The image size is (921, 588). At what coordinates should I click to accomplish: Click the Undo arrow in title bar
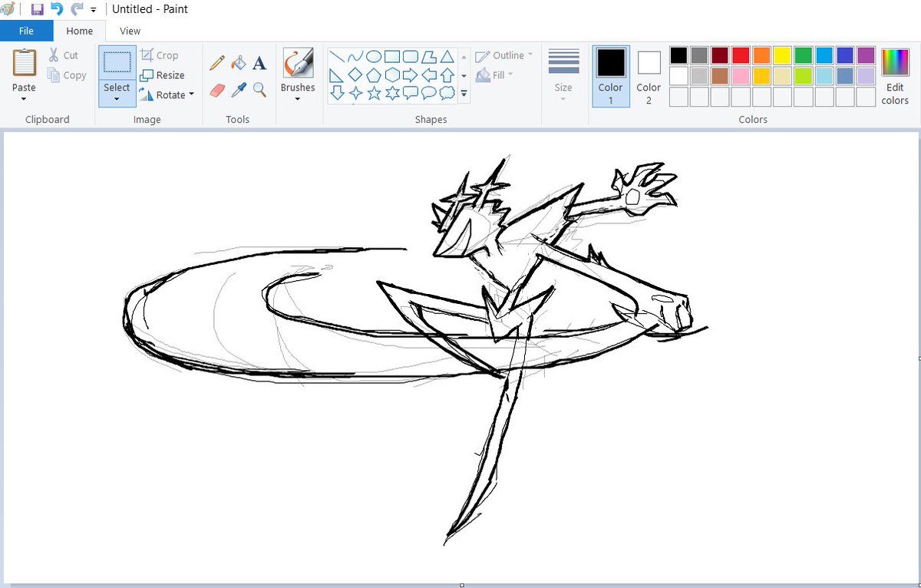tap(56, 9)
